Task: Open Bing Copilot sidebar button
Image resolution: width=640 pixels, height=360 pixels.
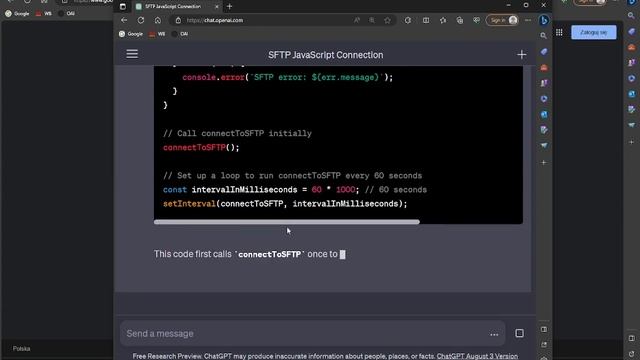Action: click(x=544, y=20)
